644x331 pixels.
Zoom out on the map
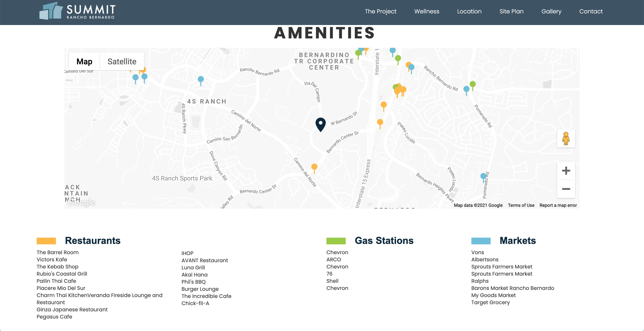pyautogui.click(x=566, y=189)
